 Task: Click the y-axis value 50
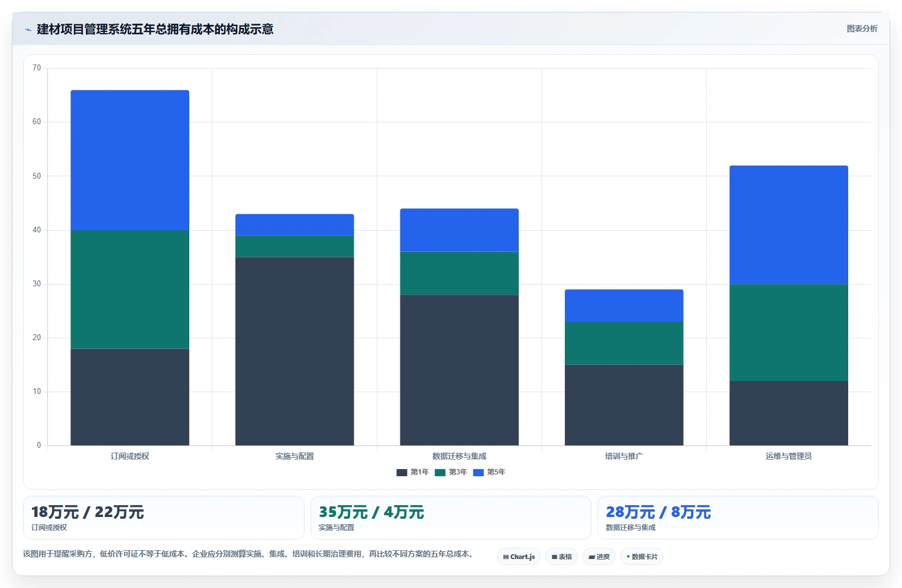tap(37, 176)
